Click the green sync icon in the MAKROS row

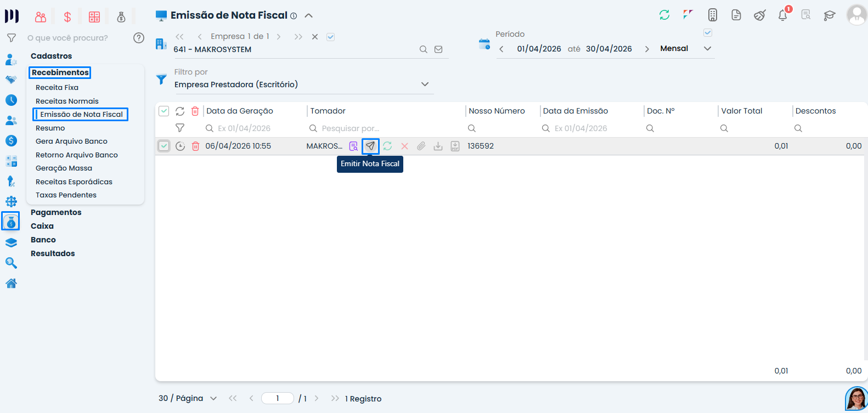[387, 146]
